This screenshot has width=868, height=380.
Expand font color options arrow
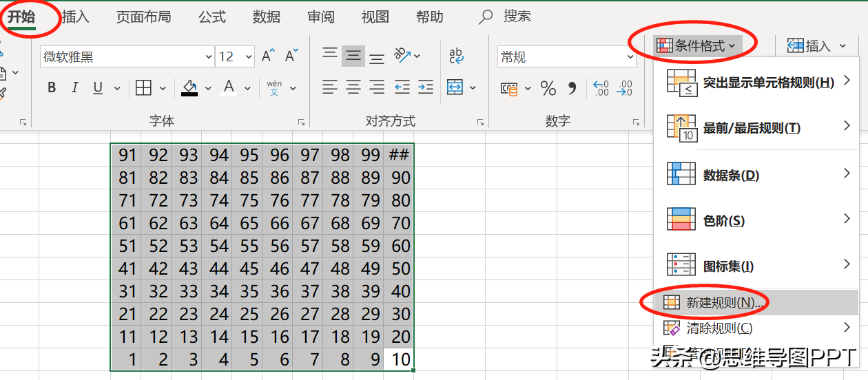pos(247,88)
